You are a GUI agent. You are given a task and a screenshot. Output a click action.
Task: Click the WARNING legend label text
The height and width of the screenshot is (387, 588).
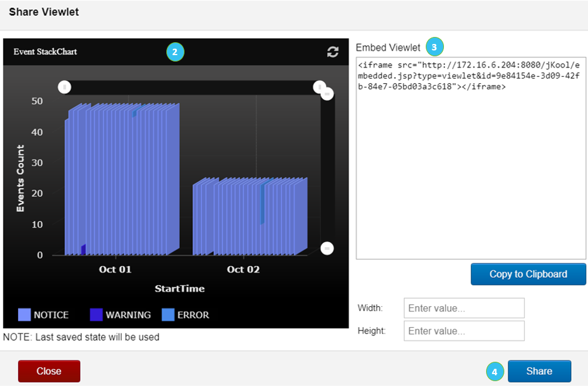[128, 315]
